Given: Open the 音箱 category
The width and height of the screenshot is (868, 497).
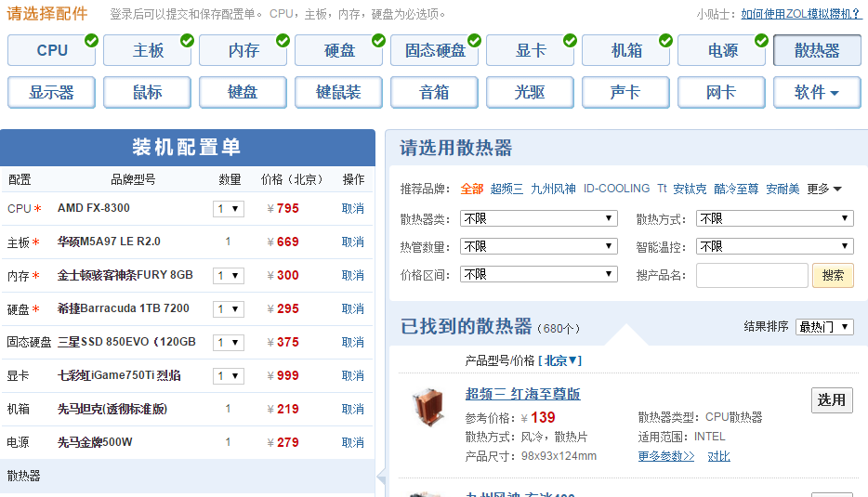Looking at the screenshot, I should tap(435, 92).
